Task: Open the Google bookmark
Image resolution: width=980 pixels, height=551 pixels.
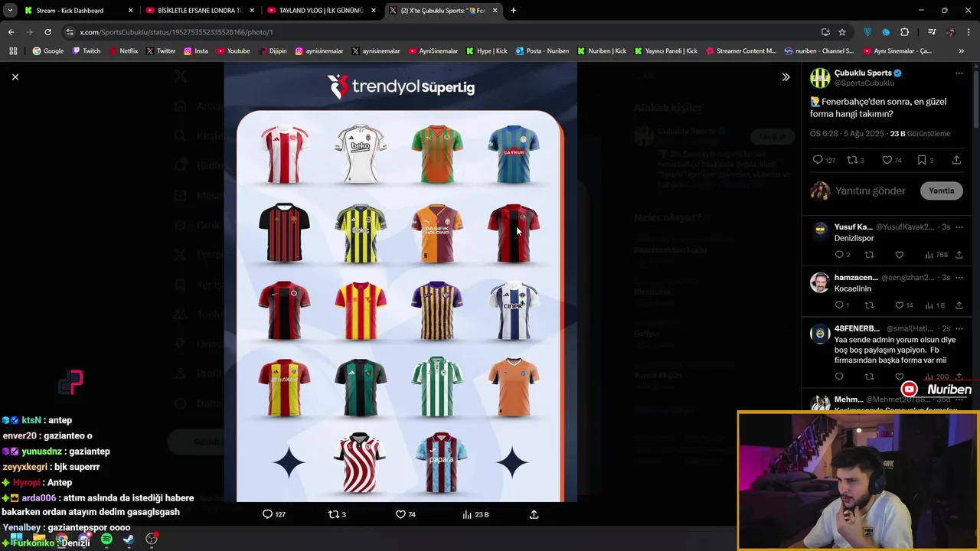Action: tap(47, 51)
